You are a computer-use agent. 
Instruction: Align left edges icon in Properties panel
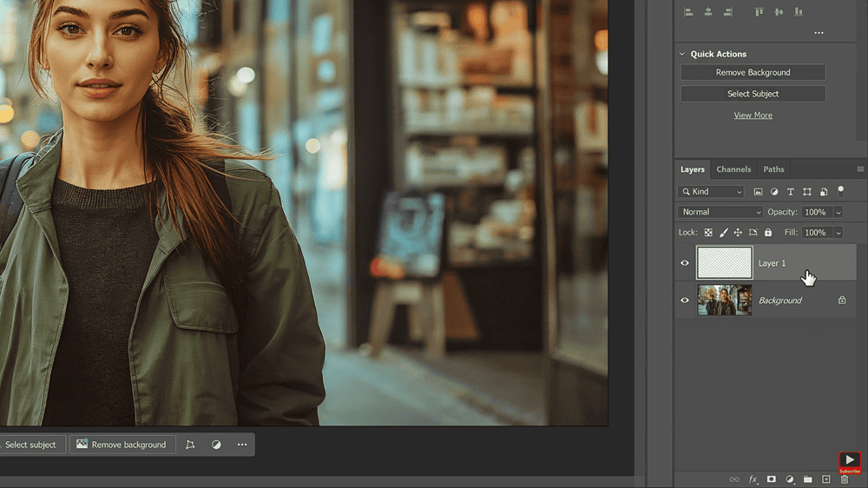[x=688, y=11]
